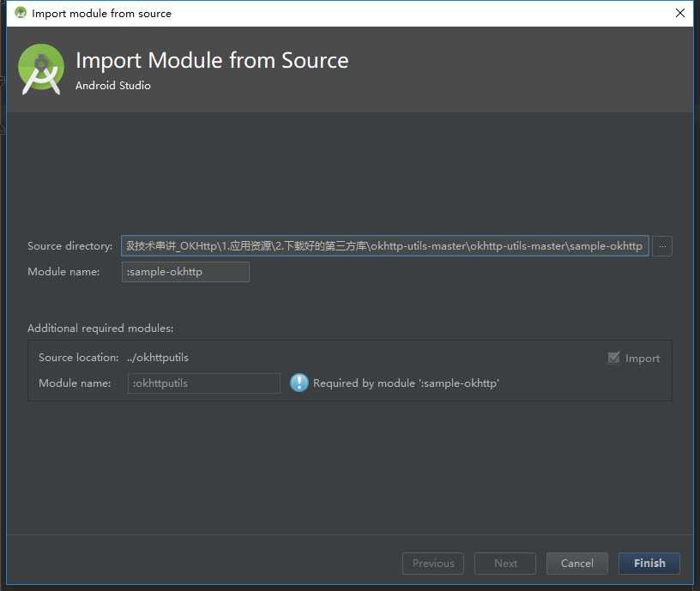The image size is (700, 591).
Task: Toggle the Import checkbox for okhttputils
Action: [x=613, y=358]
